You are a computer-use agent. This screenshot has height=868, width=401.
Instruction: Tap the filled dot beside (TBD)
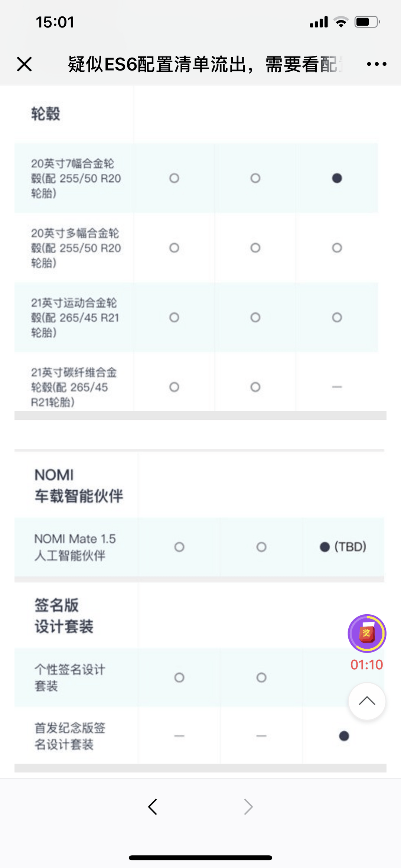325,547
